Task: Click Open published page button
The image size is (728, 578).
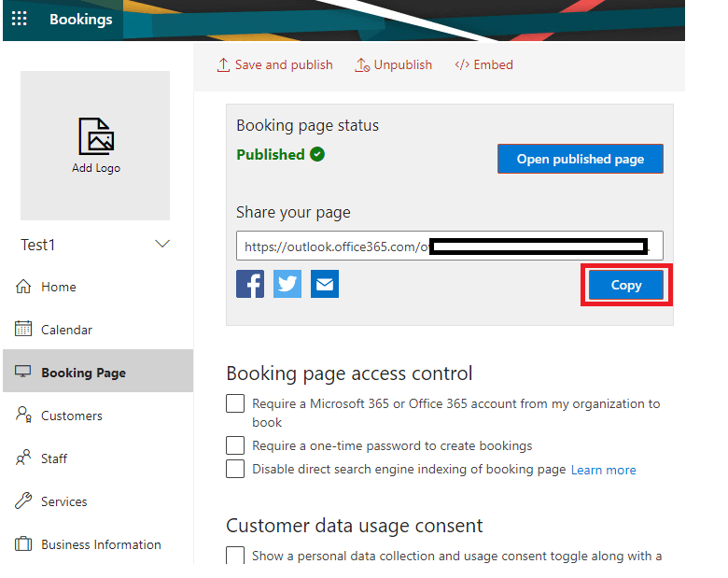Action: (581, 159)
